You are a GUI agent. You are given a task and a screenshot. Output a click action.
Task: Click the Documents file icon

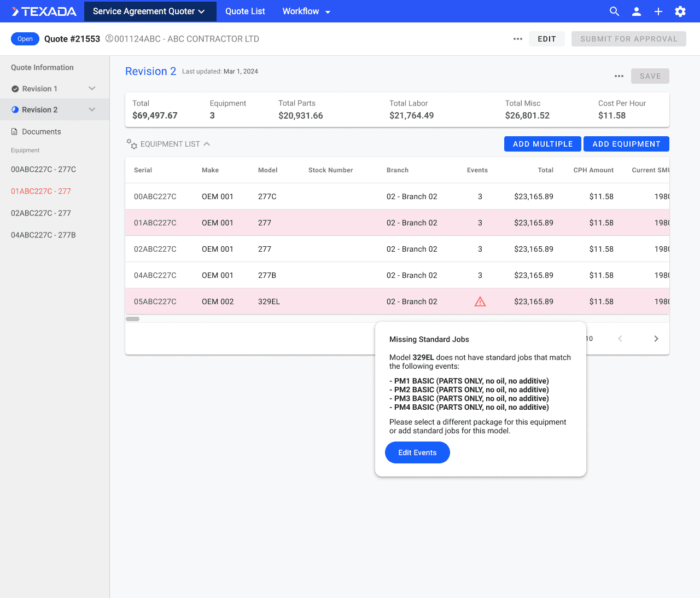(x=15, y=131)
